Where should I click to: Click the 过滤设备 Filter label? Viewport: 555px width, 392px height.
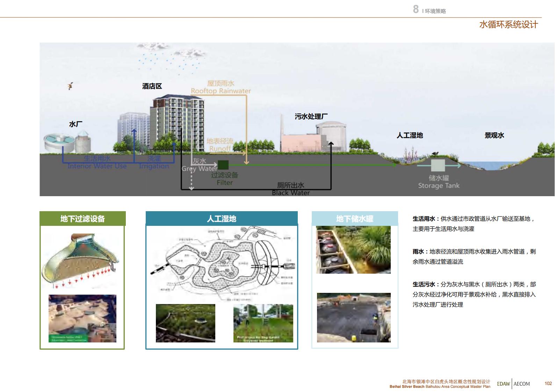coord(224,179)
